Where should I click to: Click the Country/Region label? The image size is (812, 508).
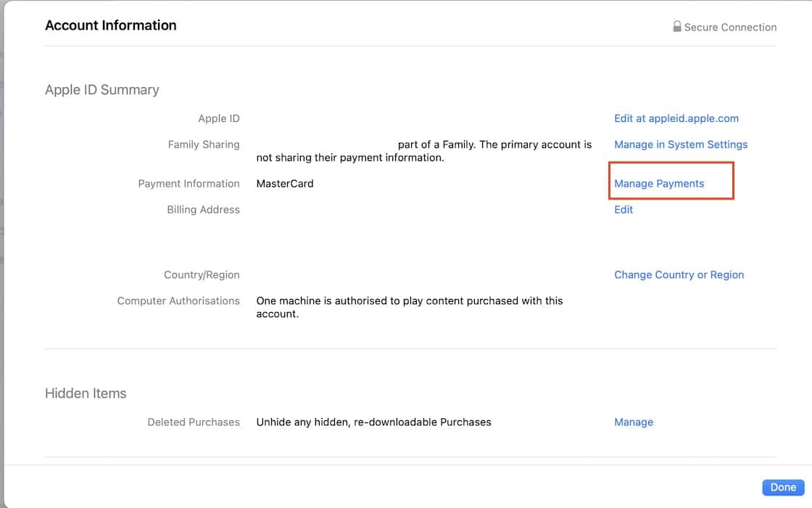click(x=202, y=275)
